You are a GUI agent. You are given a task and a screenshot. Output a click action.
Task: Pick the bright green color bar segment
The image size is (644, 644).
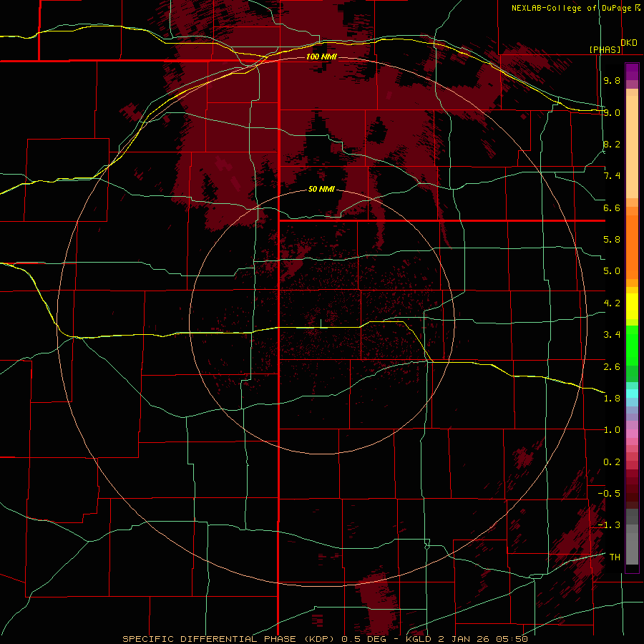pos(632,346)
